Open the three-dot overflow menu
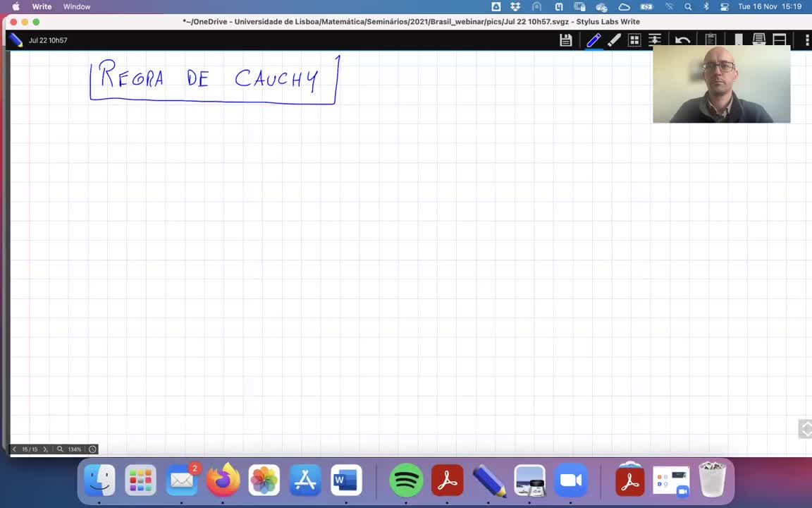Viewport: 812px width, 508px height. point(807,40)
